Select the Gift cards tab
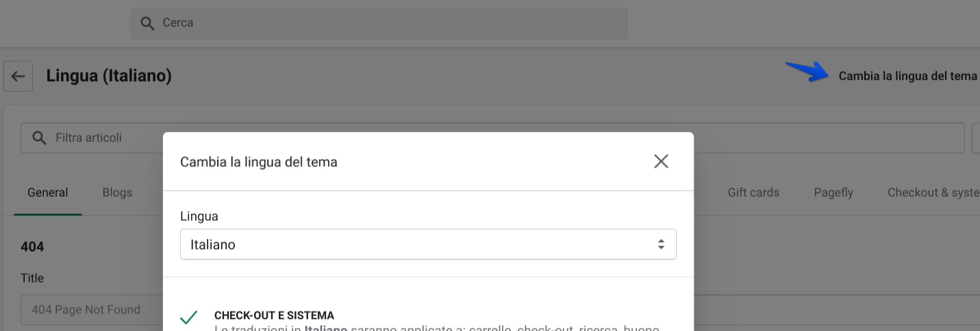 tap(753, 193)
